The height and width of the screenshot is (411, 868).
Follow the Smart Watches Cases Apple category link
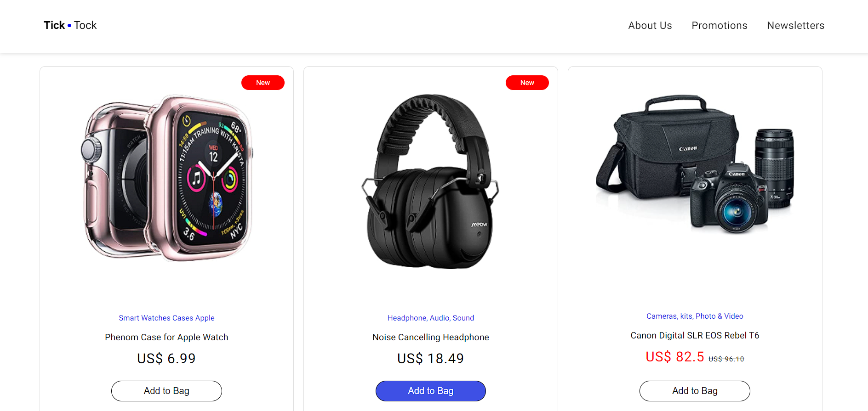166,318
